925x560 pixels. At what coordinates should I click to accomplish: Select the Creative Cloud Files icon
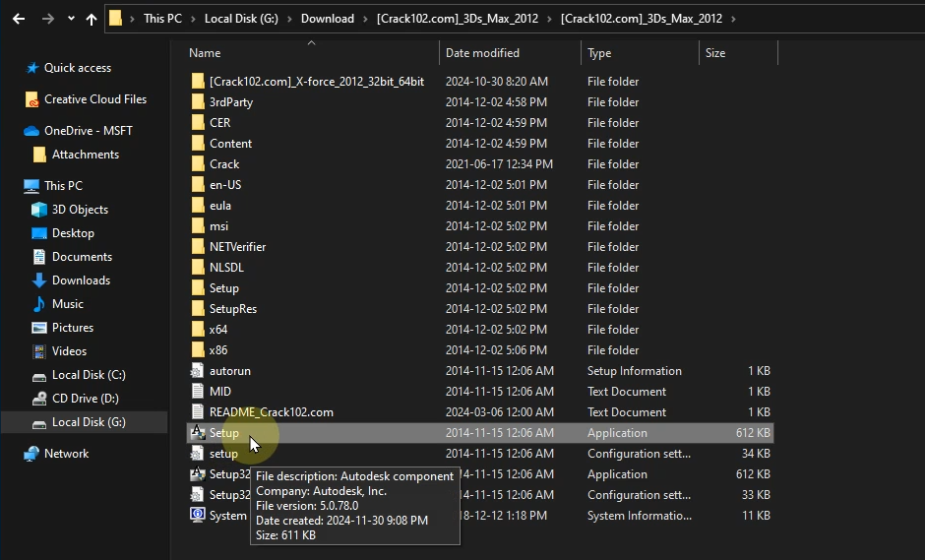click(x=32, y=99)
